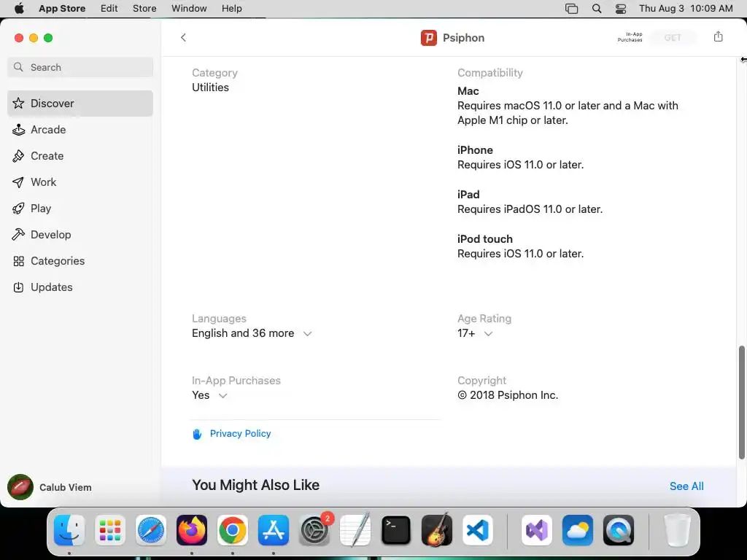This screenshot has height=560, width=747.
Task: Click the Play rocket icon
Action: (x=18, y=208)
